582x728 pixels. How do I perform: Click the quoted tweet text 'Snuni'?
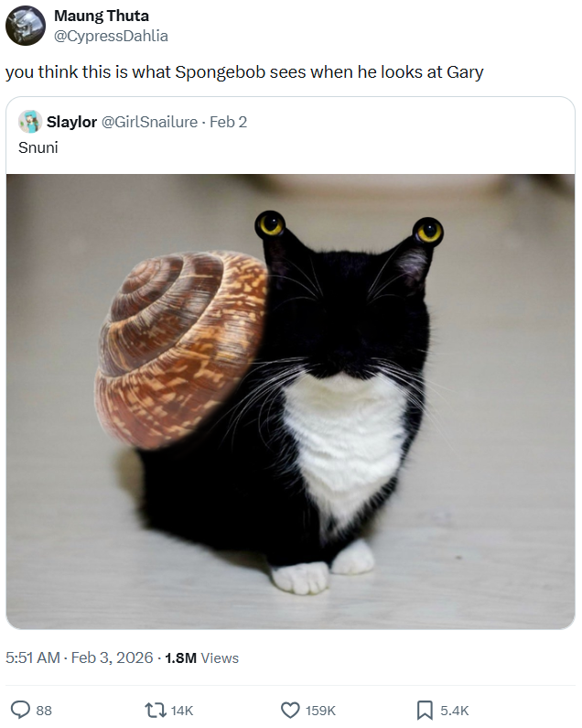point(38,147)
